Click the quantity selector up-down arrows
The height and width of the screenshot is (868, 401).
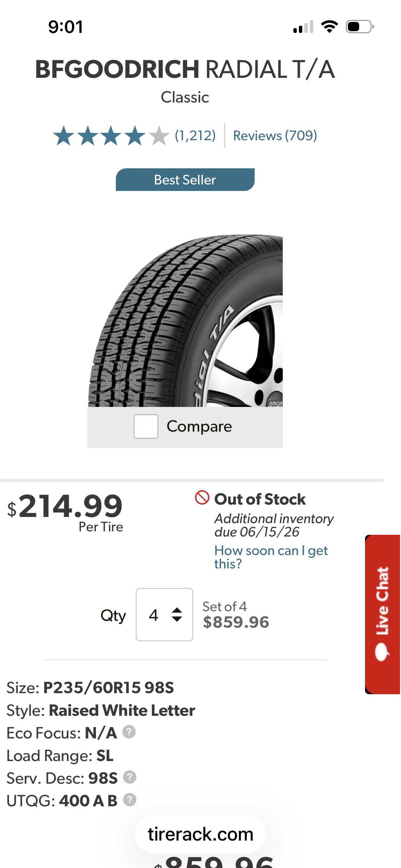click(177, 615)
